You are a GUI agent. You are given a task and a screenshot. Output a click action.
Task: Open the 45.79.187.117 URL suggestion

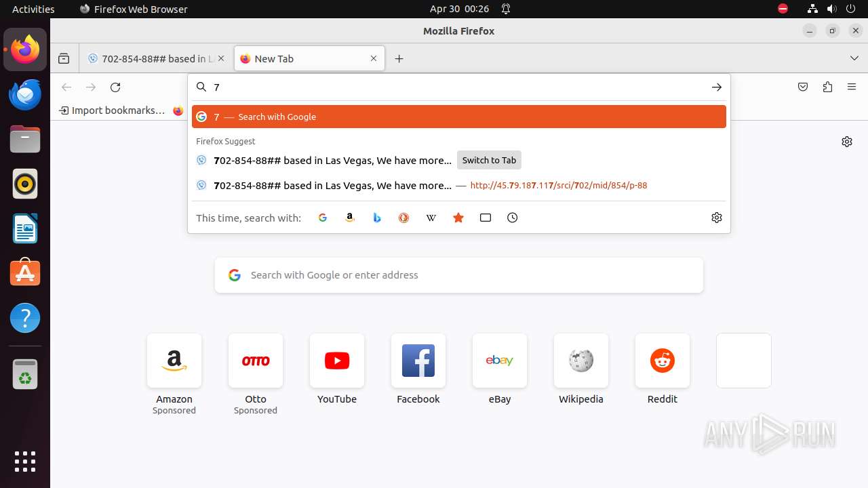[459, 185]
